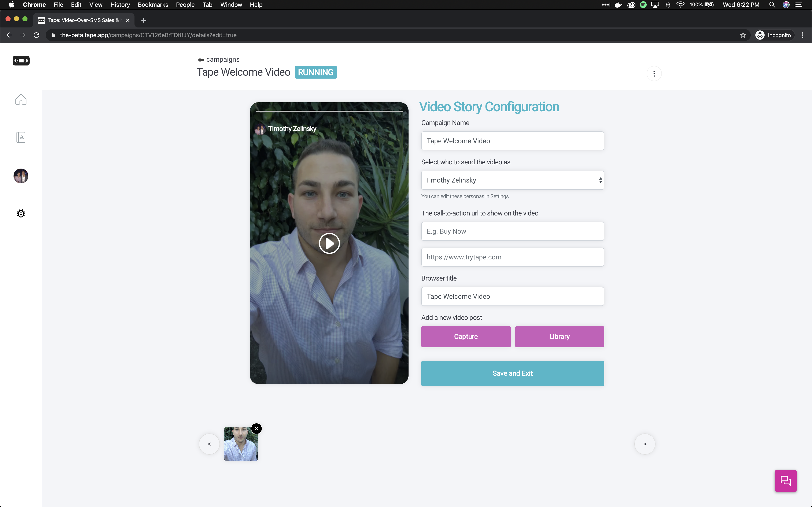This screenshot has width=812, height=507.
Task: Open the History menu in menu bar
Action: [120, 5]
